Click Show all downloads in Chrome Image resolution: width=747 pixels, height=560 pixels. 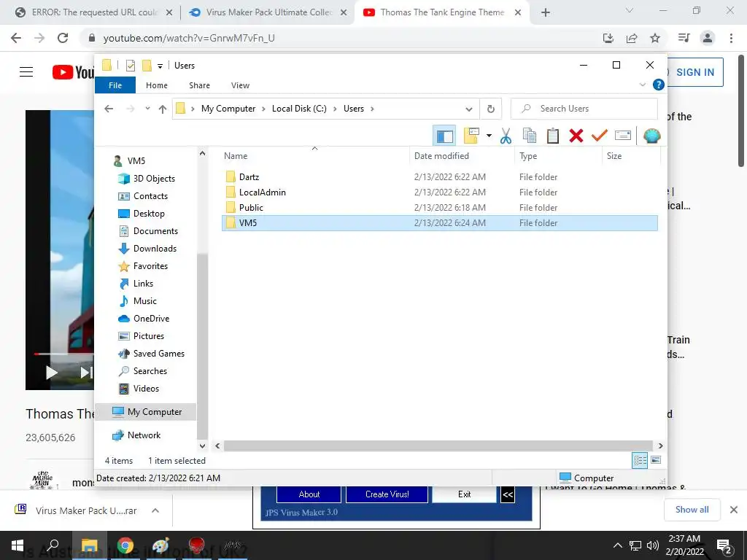pos(692,510)
